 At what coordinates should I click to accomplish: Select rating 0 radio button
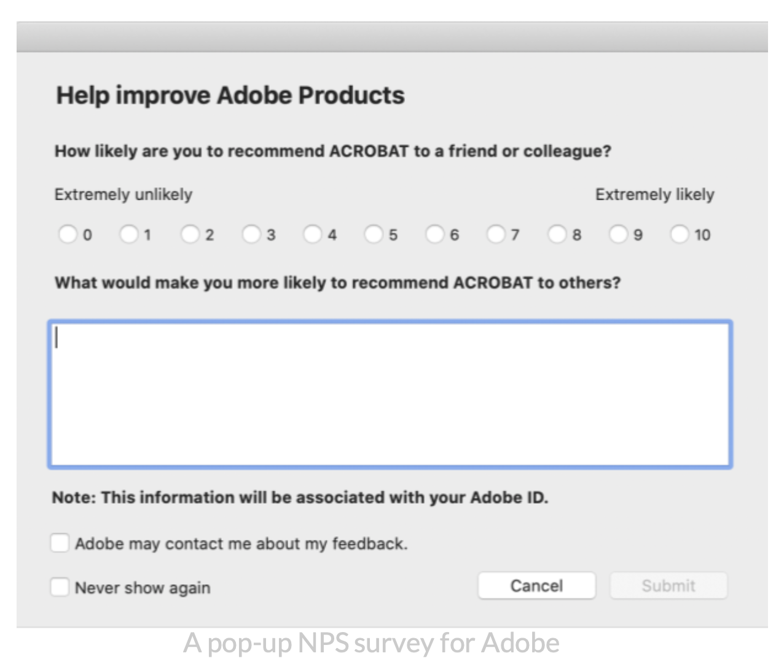point(68,234)
